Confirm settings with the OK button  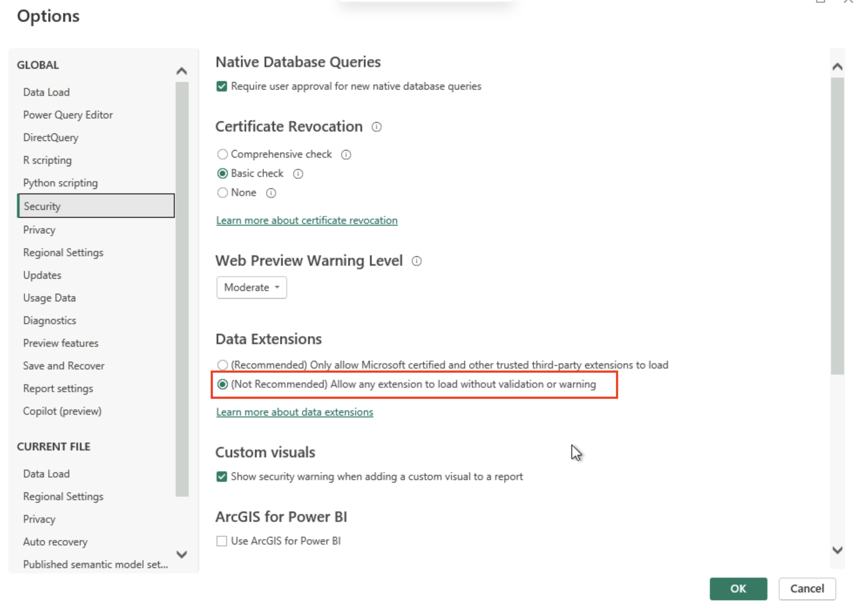point(738,589)
